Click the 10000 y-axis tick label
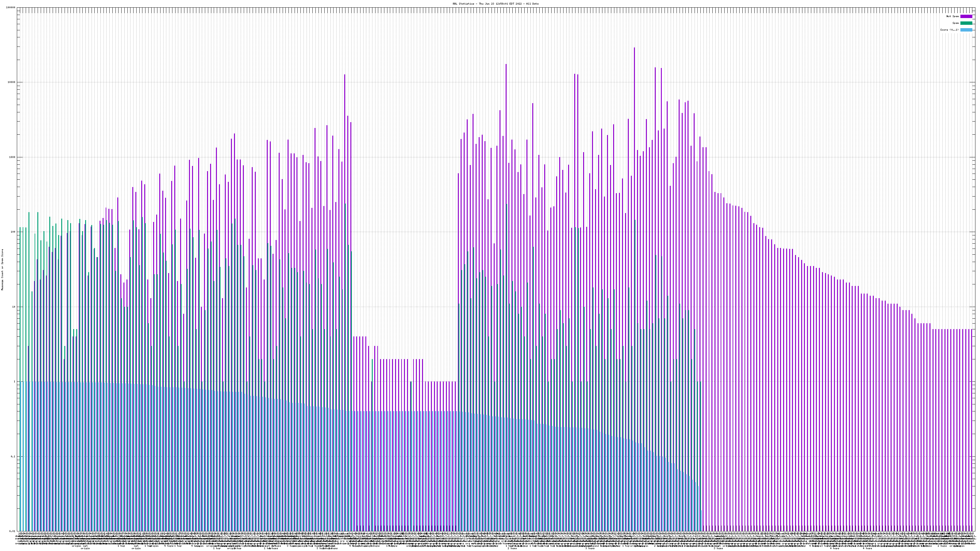The width and height of the screenshot is (980, 551). (12, 83)
